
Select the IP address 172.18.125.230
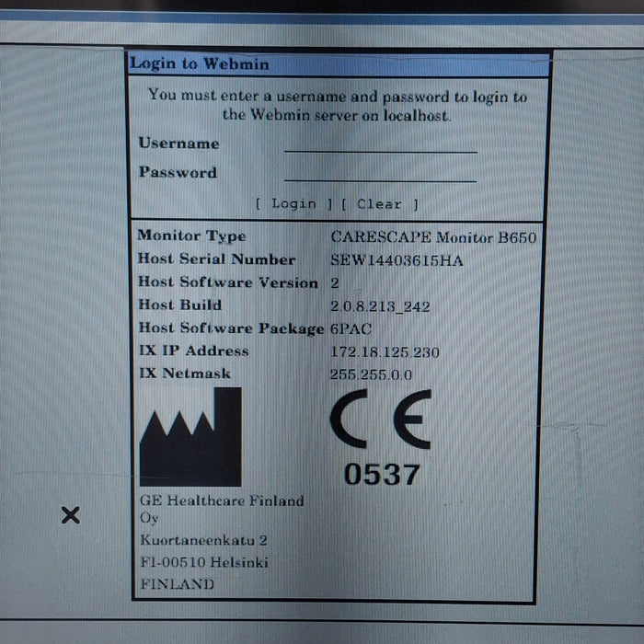pyautogui.click(x=385, y=351)
